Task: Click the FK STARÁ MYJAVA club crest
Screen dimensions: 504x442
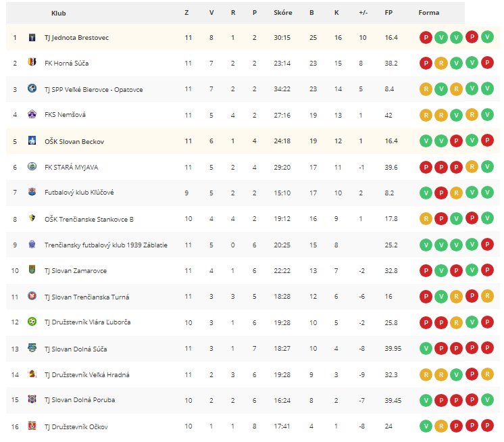Action: click(32, 166)
